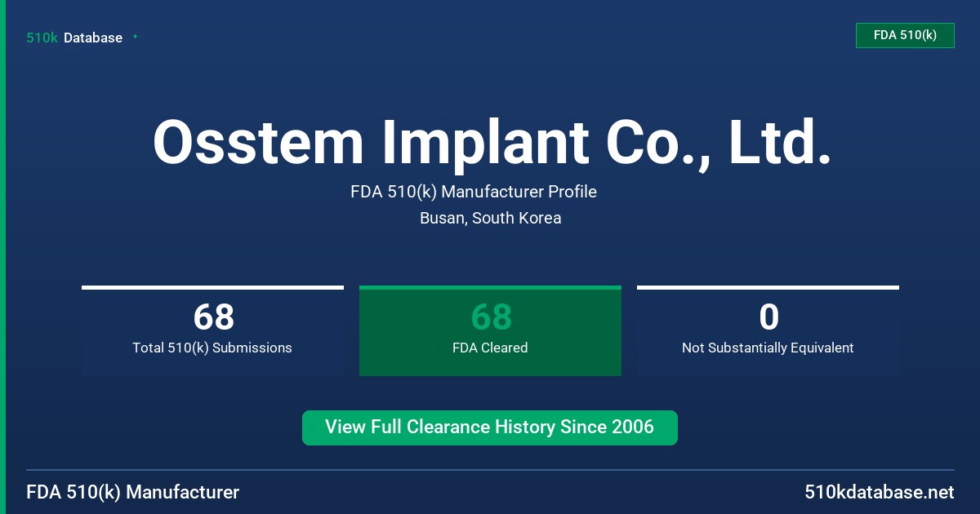
Task: Select the FDA Cleared stat card
Action: click(x=490, y=330)
